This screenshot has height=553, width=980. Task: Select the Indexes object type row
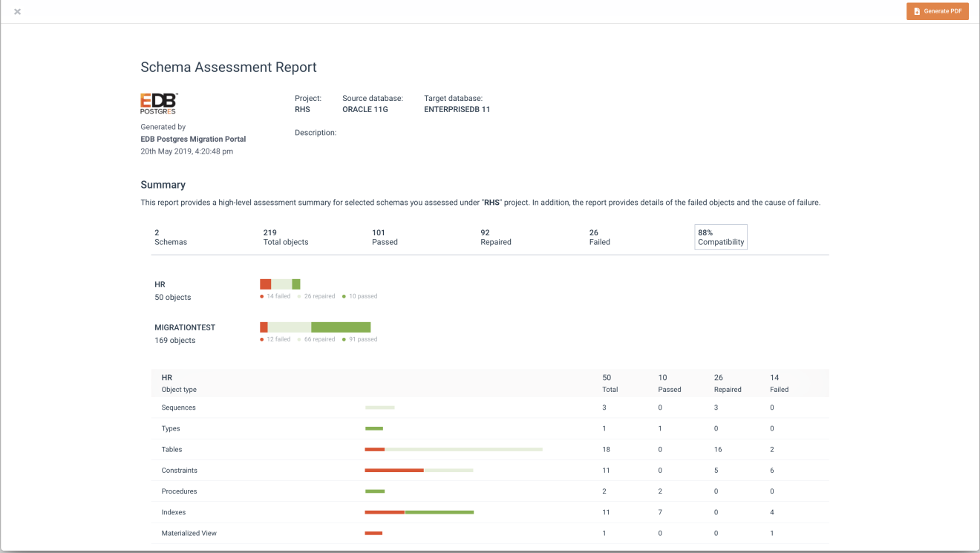[490, 512]
